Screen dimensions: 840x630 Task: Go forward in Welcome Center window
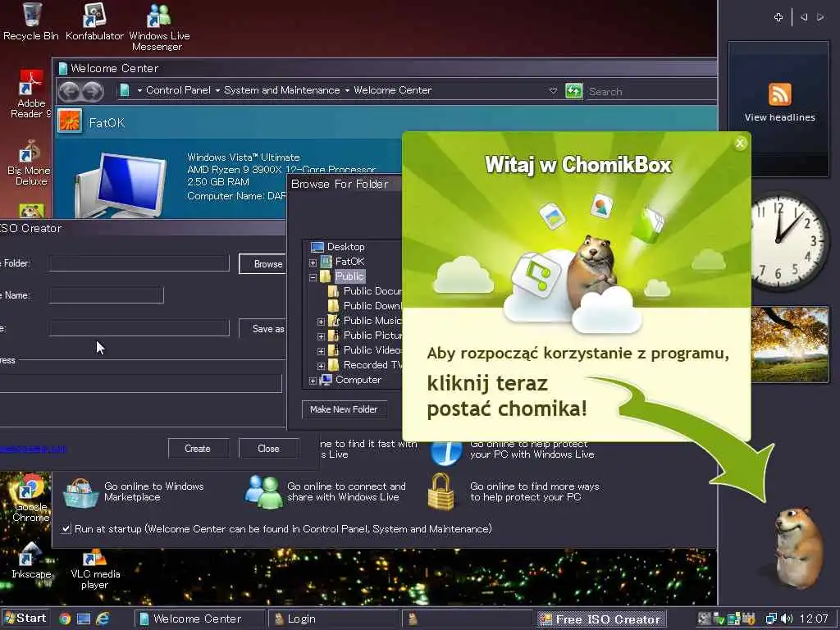(92, 91)
